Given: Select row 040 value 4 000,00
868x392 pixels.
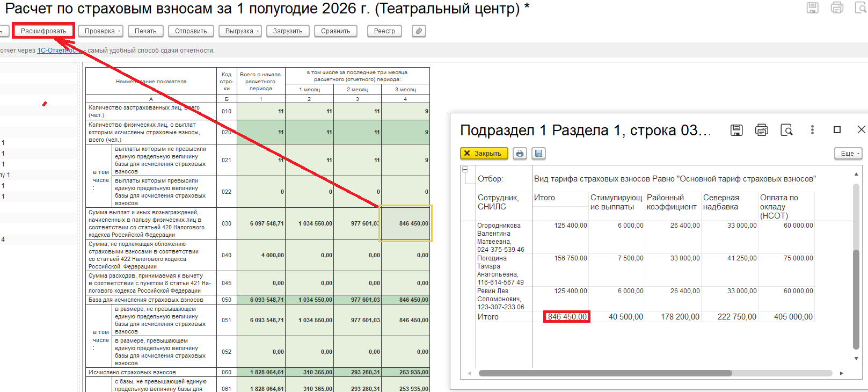Looking at the screenshot, I should [261, 255].
